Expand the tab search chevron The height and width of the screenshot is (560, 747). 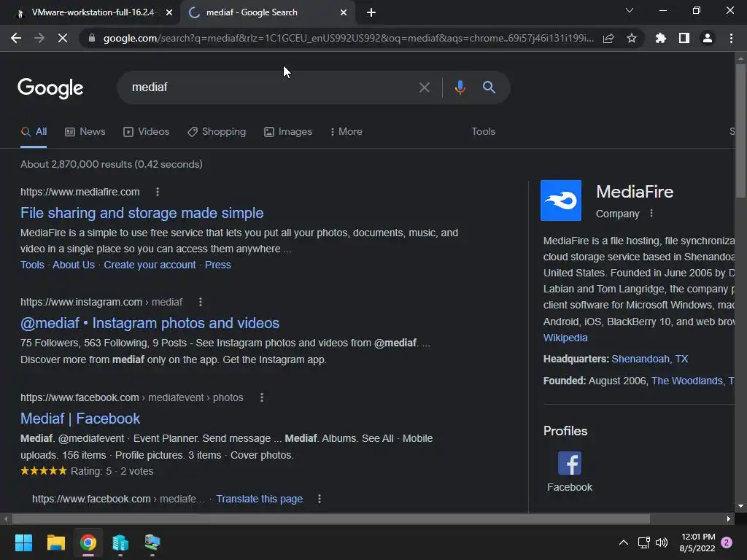630,10
